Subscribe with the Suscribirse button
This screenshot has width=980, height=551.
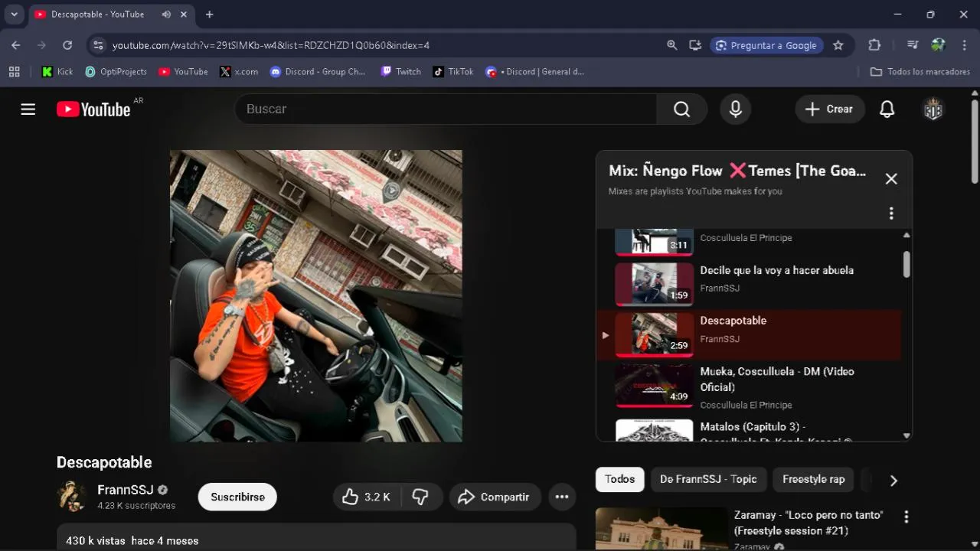click(237, 497)
